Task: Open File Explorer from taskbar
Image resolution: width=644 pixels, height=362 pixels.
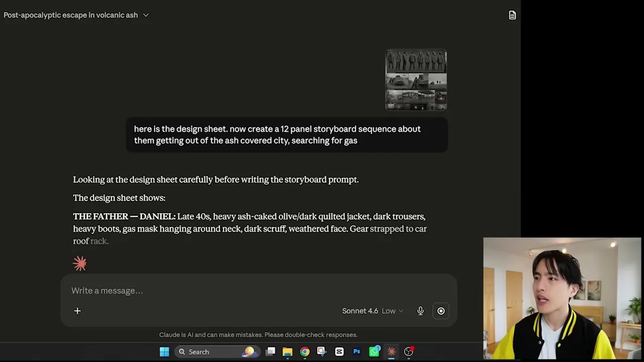Action: point(287,351)
